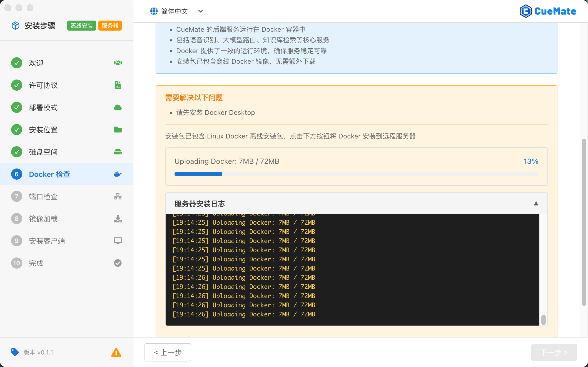Click the globe icon next to 简体中文
This screenshot has height=367, width=588.
(154, 11)
